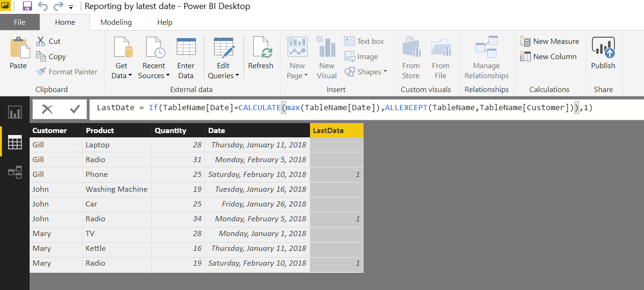Cancel the formula with X button
Screen dimensions: 644x290
click(x=47, y=109)
